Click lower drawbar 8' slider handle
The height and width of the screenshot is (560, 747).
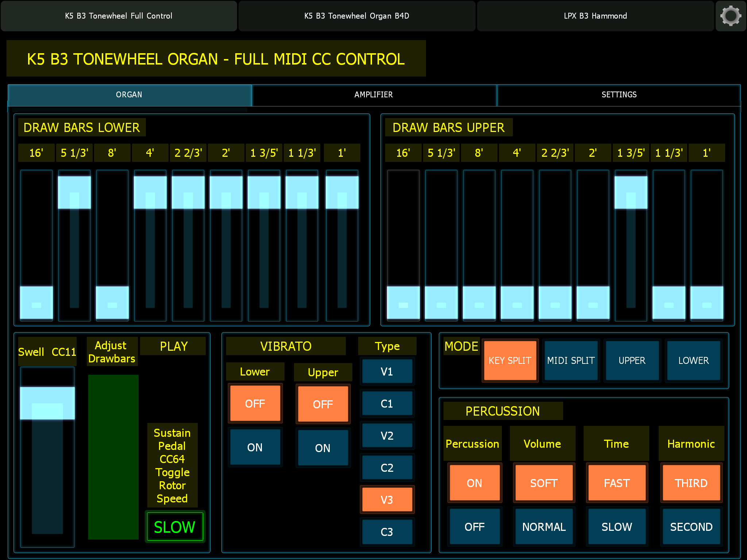112,303
